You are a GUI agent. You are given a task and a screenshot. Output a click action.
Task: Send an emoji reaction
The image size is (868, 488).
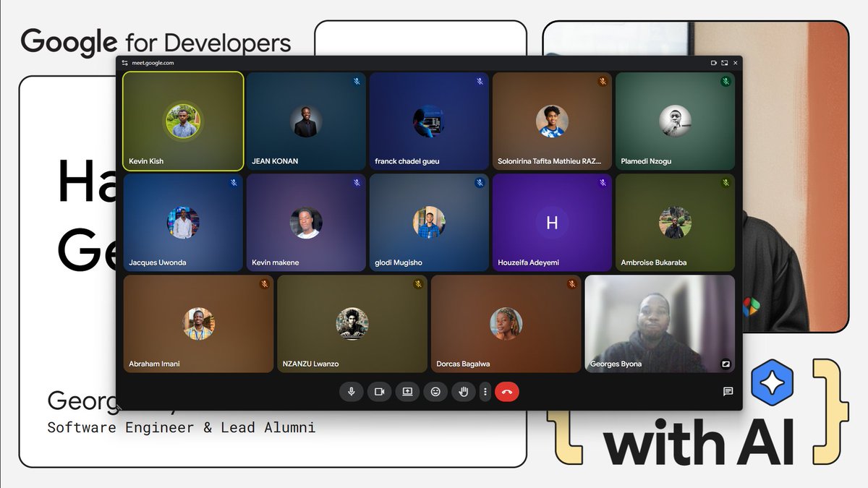[x=435, y=391]
